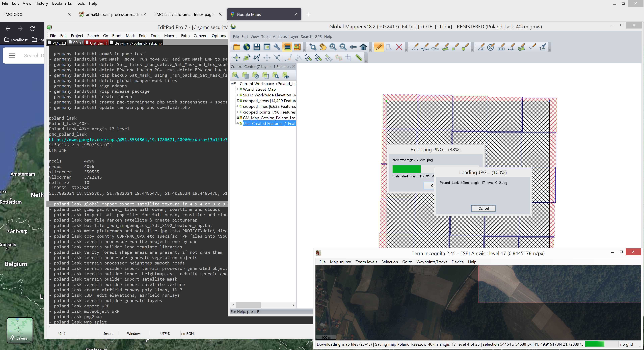Image resolution: width=644 pixels, height=350 pixels.
Task: Click the Zoom In magnifier icon
Action: click(x=333, y=47)
